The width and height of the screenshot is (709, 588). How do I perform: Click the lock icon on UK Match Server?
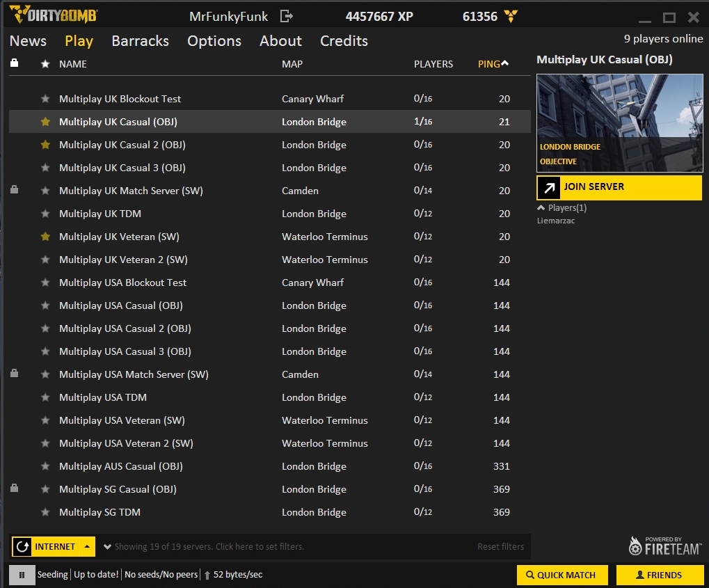pos(14,190)
